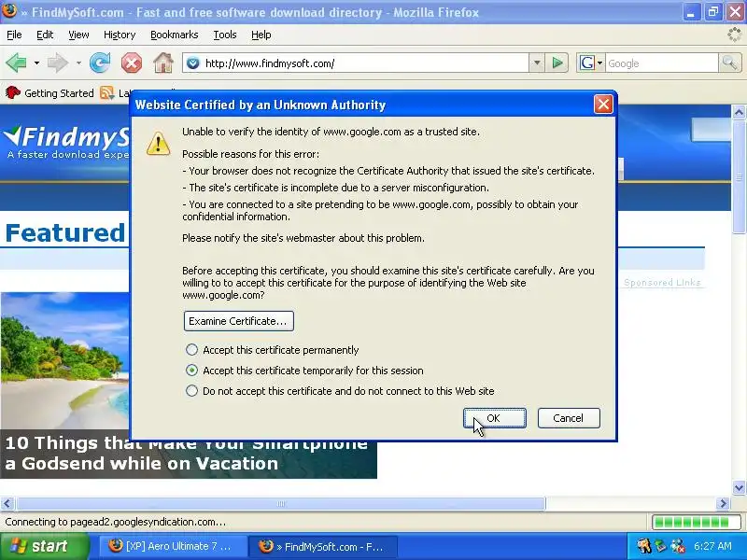
Task: Click the site identity icon in address bar
Action: pos(193,63)
